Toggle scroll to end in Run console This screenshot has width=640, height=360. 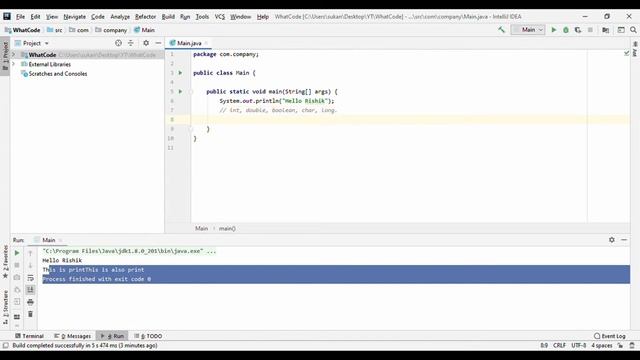pyautogui.click(x=30, y=290)
